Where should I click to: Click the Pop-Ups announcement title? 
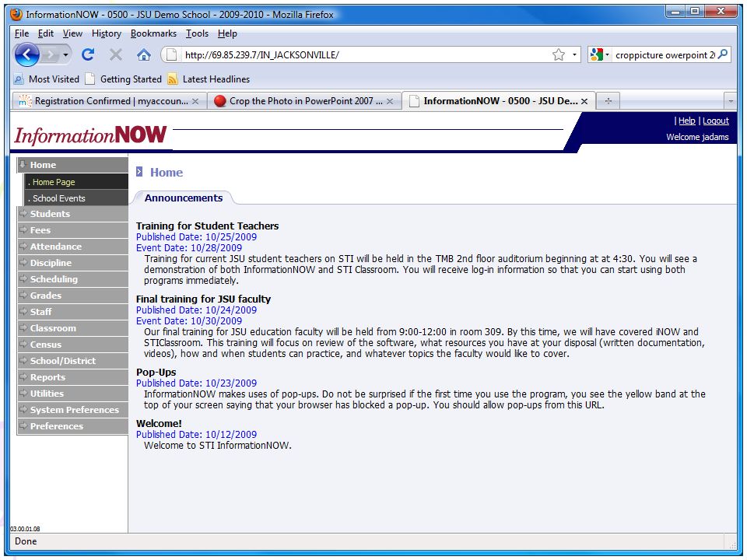click(156, 373)
